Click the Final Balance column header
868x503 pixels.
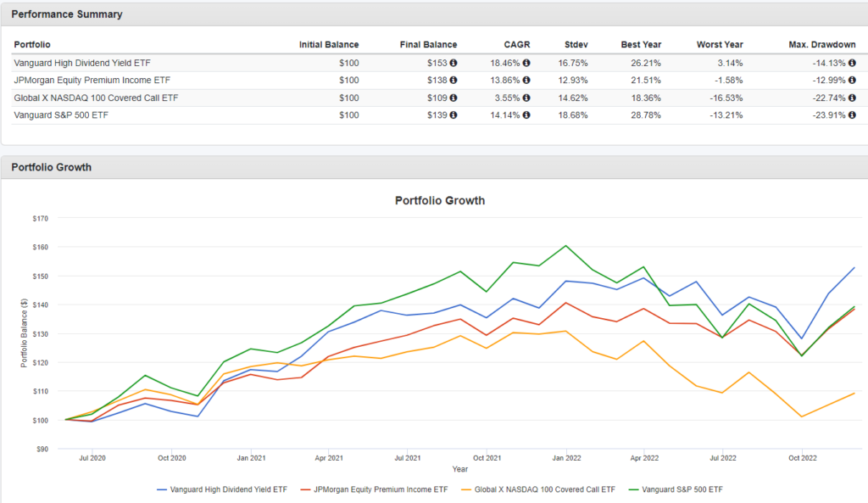[x=428, y=44]
